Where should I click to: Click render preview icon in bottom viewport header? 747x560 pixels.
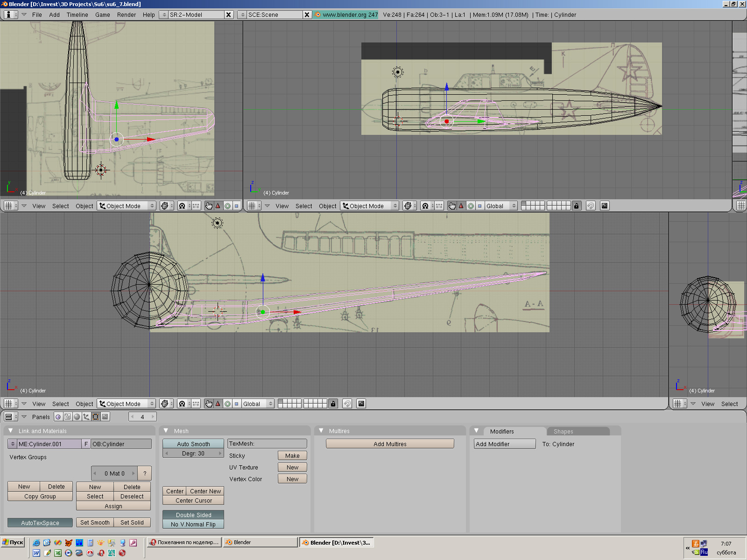tap(361, 404)
